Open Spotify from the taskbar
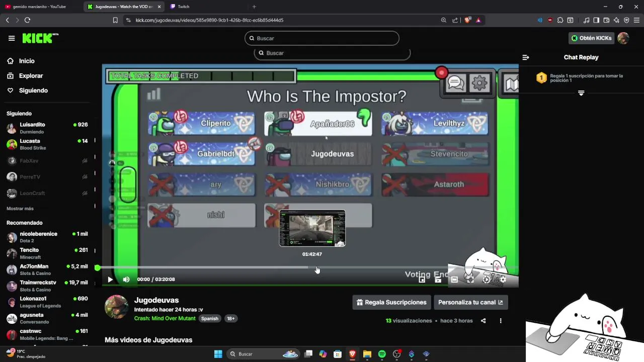This screenshot has width=644, height=362. (x=382, y=354)
